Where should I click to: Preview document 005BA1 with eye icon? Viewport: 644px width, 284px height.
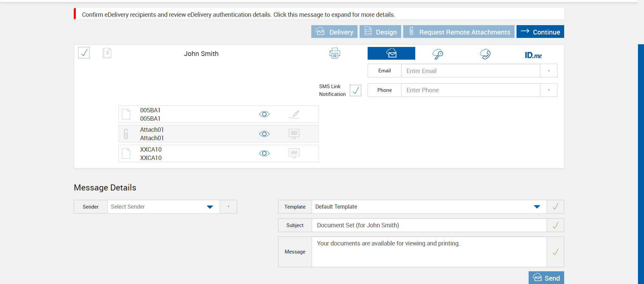point(264,114)
